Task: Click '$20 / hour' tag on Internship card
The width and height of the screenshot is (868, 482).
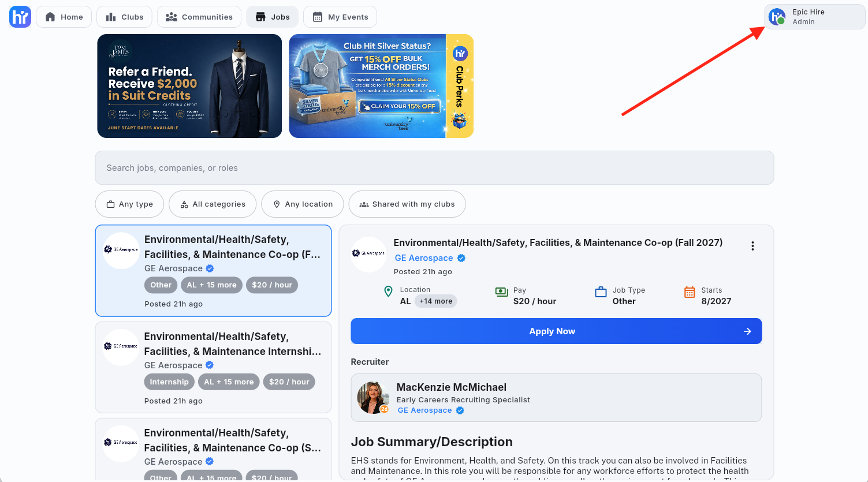Action: click(289, 382)
